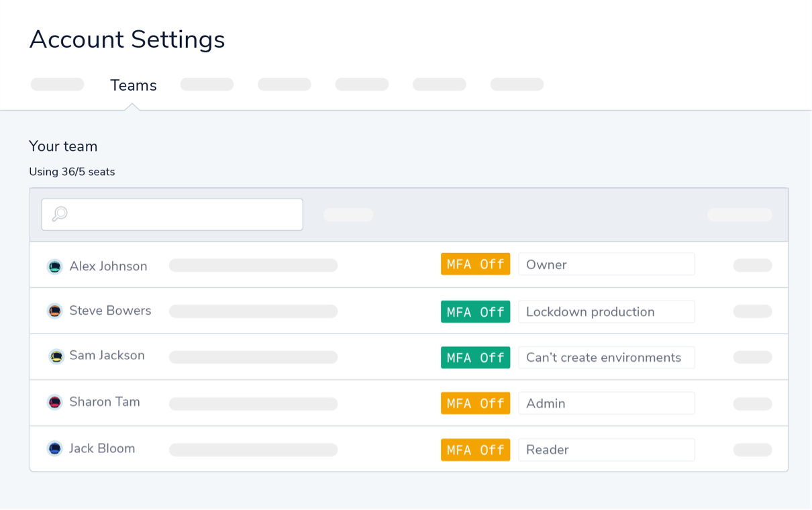Click Sharon Tam's avatar icon
This screenshot has width=812, height=510.
point(54,403)
